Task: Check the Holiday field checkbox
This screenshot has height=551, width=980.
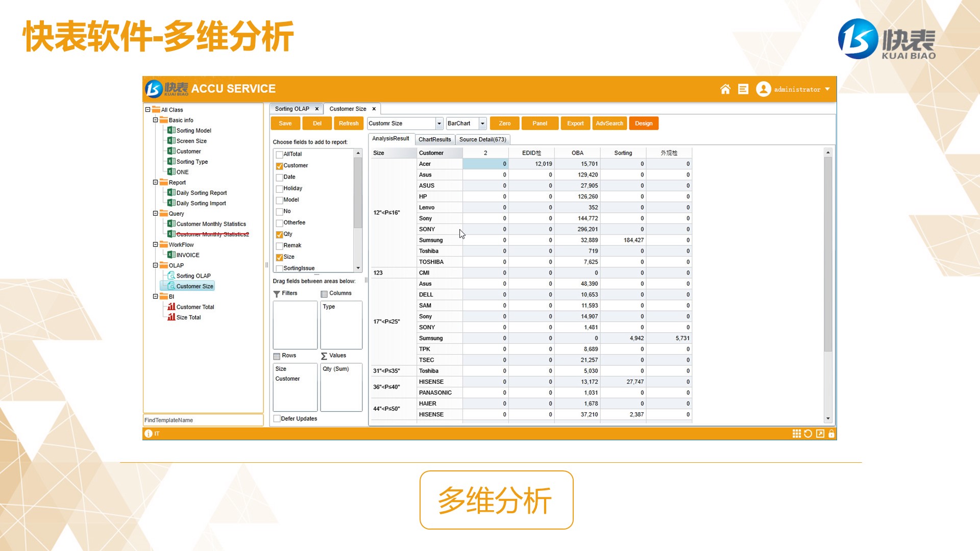Action: (279, 189)
